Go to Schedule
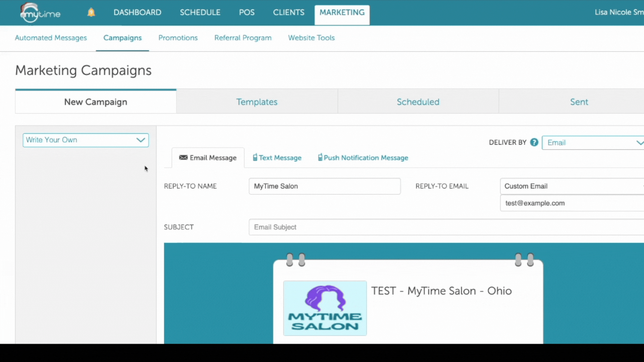The width and height of the screenshot is (644, 362). point(200,12)
